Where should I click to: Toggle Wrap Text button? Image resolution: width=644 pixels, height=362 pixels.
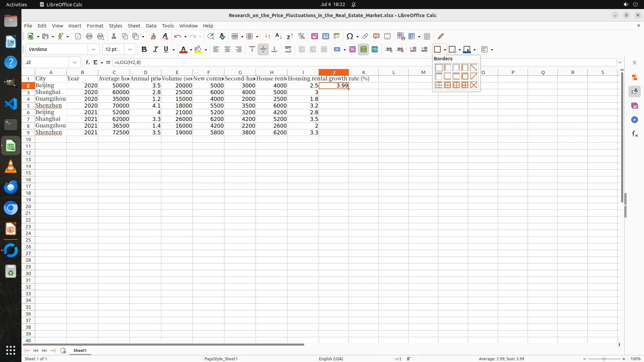tap(288, 50)
